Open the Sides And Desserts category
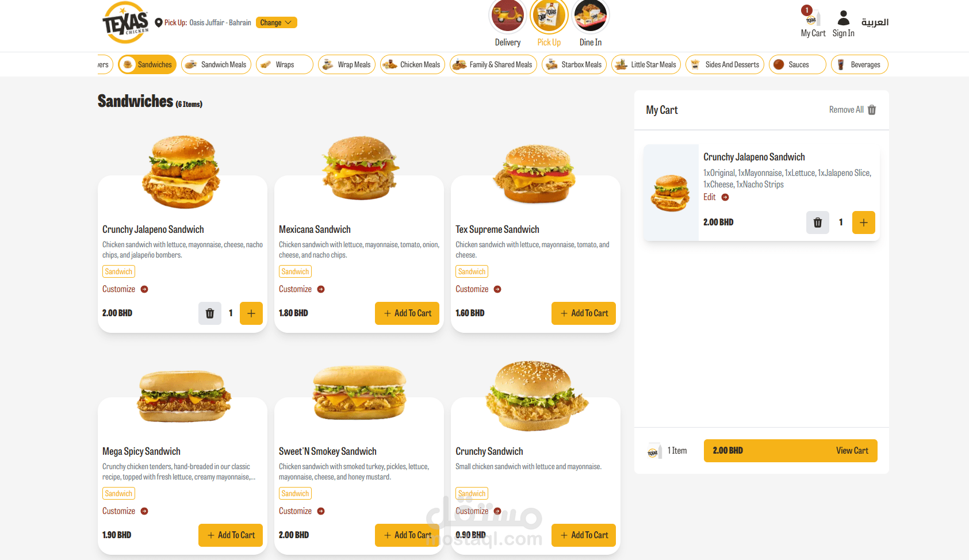969x560 pixels. 725,64
